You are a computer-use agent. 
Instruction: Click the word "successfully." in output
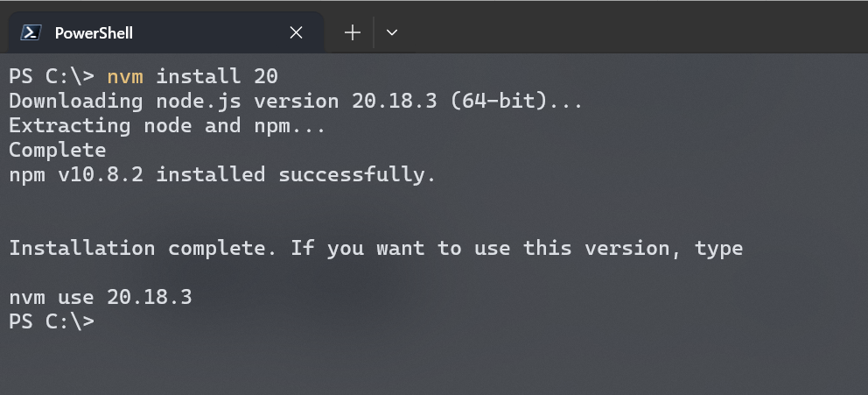pyautogui.click(x=357, y=174)
